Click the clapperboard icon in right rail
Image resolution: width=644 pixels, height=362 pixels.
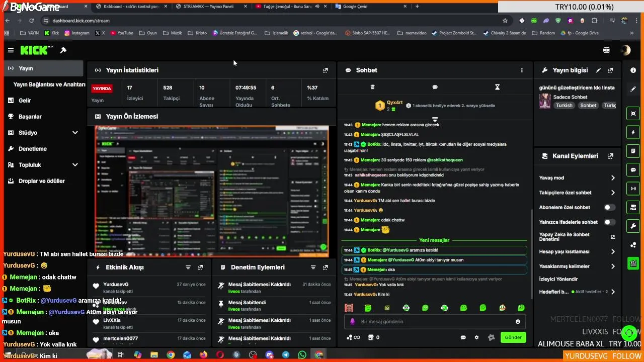coord(633,263)
